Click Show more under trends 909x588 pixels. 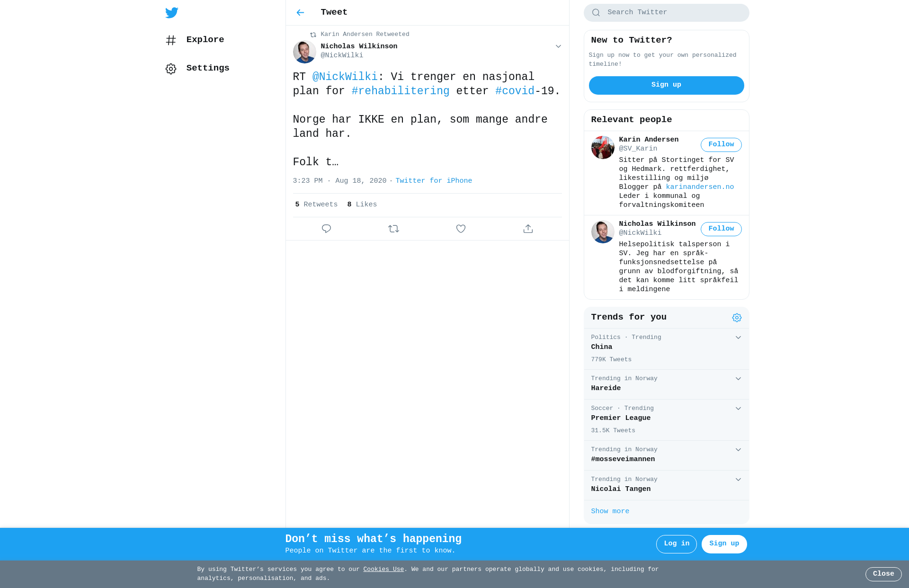point(610,511)
